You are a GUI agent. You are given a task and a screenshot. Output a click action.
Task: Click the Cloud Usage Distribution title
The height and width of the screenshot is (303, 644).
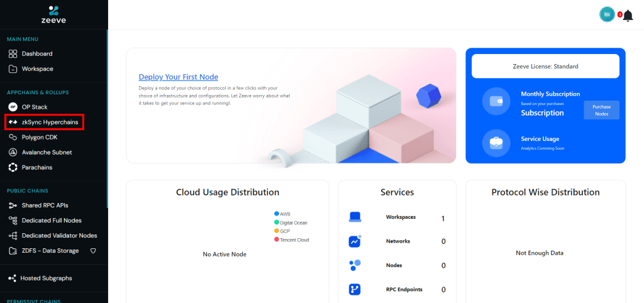pyautogui.click(x=228, y=192)
